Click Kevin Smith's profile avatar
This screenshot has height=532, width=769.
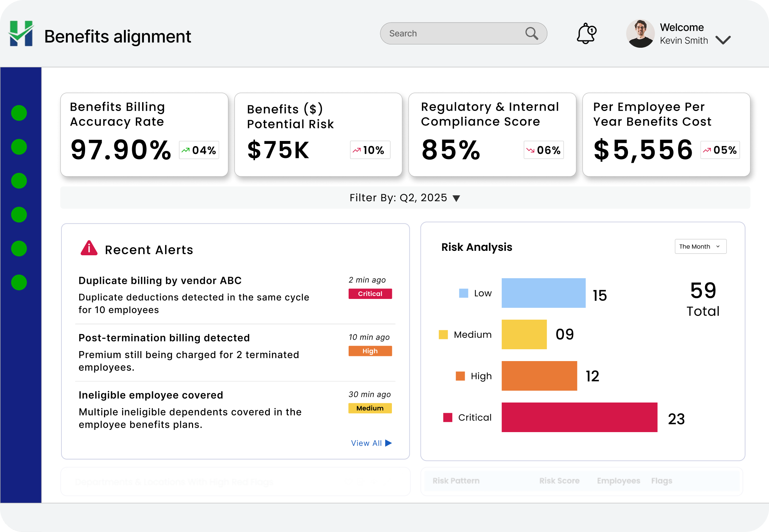click(640, 34)
